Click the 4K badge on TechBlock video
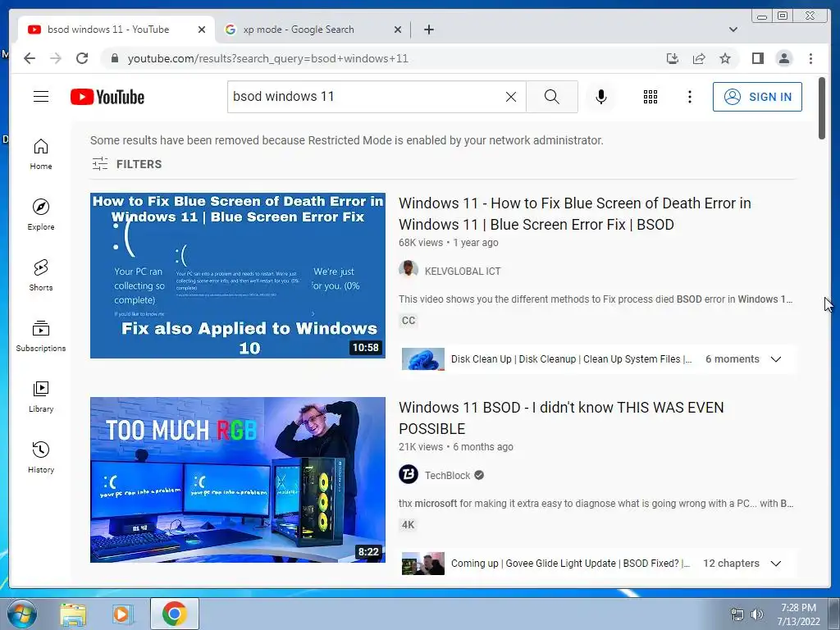Image resolution: width=840 pixels, height=630 pixels. (409, 524)
